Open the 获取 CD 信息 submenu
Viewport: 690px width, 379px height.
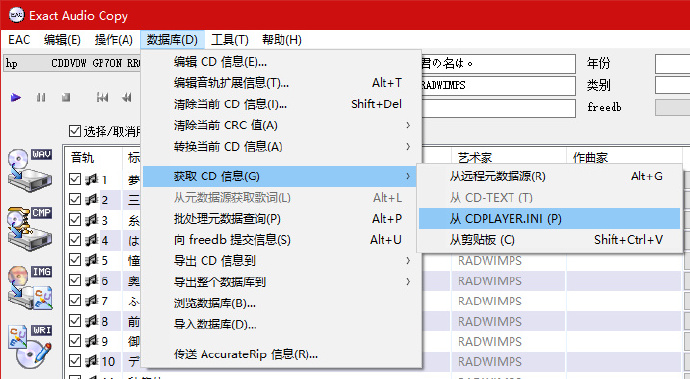[280, 176]
